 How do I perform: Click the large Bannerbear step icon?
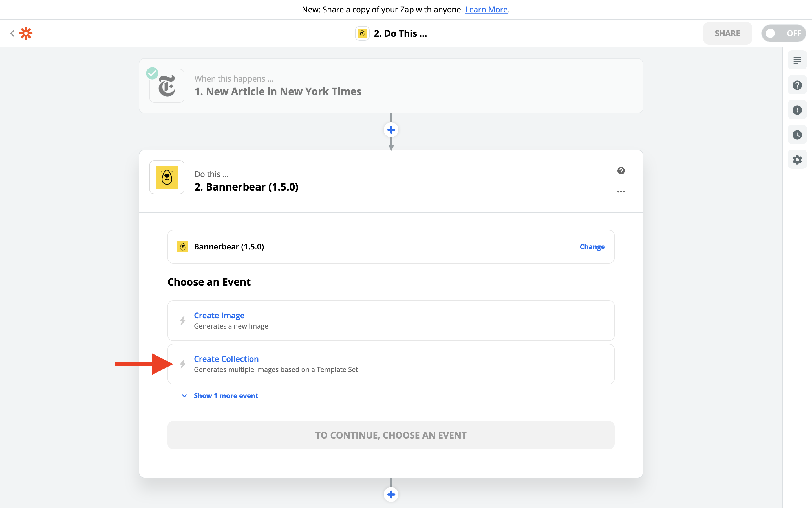167,177
